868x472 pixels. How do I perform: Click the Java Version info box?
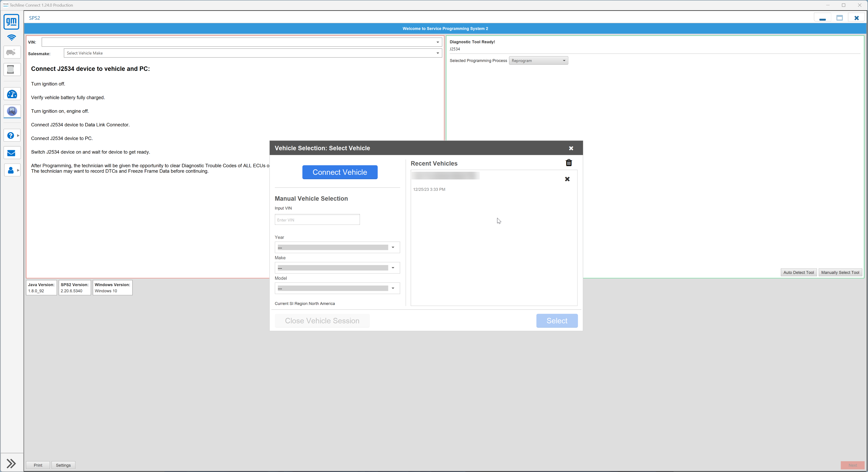click(x=41, y=288)
